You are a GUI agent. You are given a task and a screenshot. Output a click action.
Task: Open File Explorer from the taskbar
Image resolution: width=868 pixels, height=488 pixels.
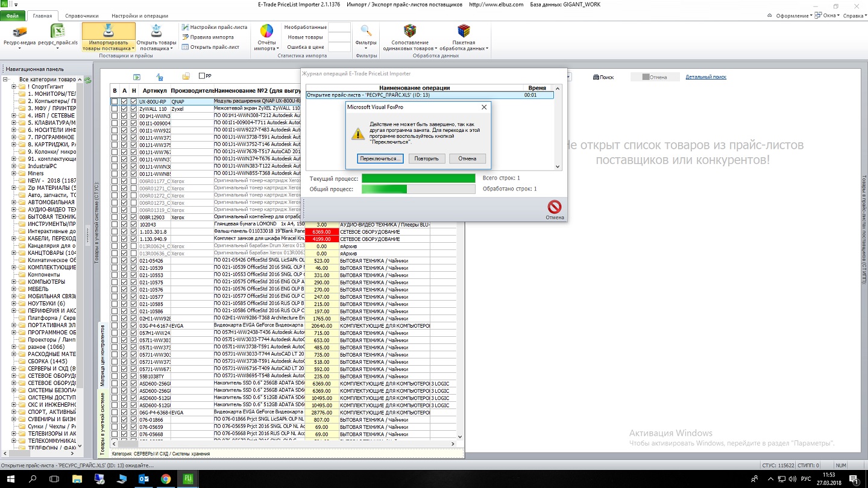77,479
